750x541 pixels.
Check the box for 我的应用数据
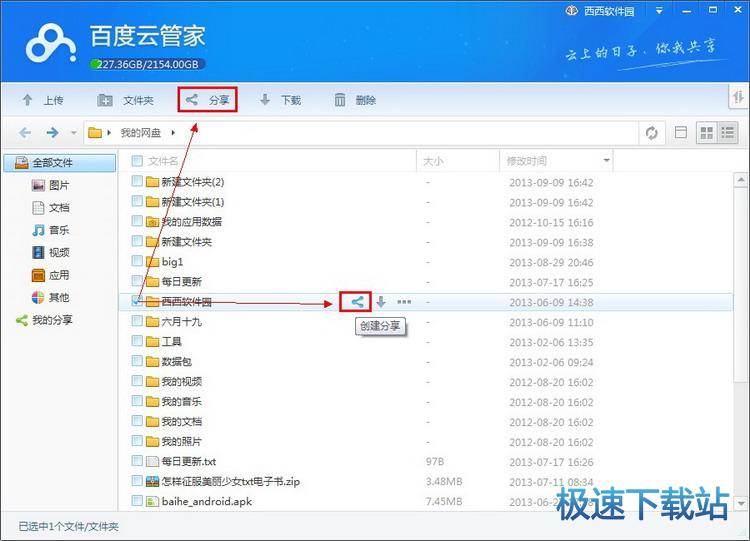(137, 221)
